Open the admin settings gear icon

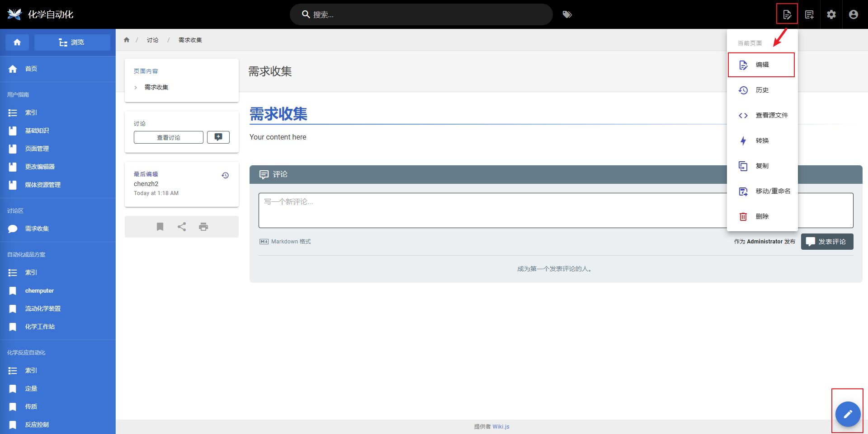coord(831,14)
